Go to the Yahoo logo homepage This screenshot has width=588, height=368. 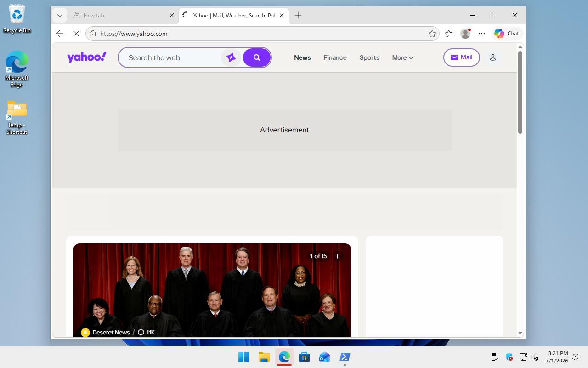point(87,57)
